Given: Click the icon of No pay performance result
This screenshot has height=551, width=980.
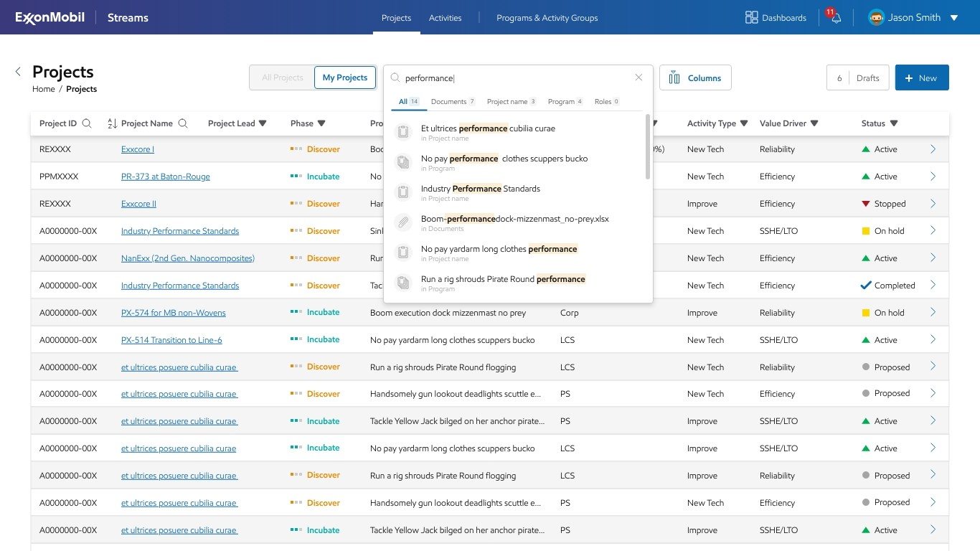Looking at the screenshot, I should coord(403,162).
